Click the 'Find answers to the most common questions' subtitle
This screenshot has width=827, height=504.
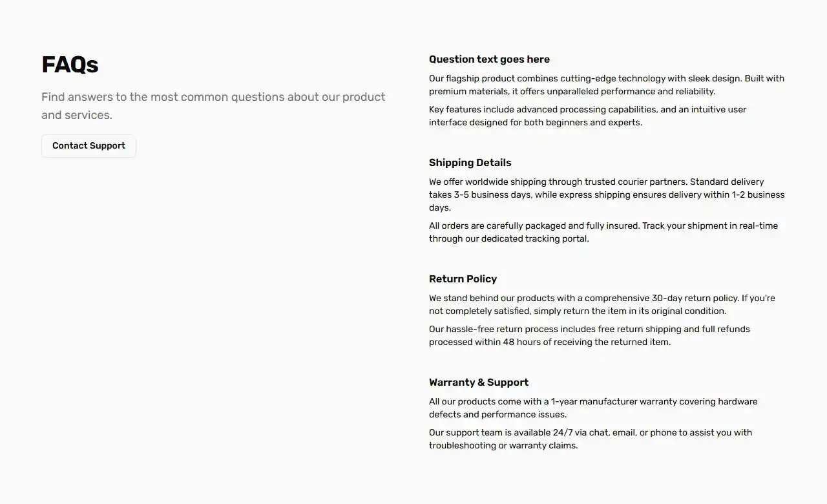(x=213, y=106)
